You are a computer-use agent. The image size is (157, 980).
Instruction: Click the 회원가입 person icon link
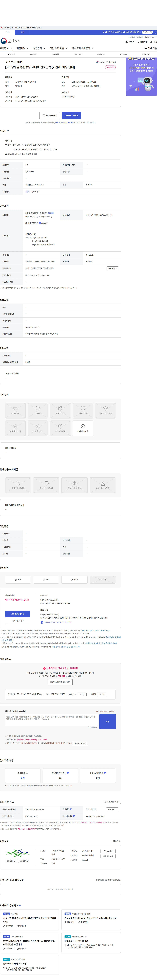coord(142,42)
